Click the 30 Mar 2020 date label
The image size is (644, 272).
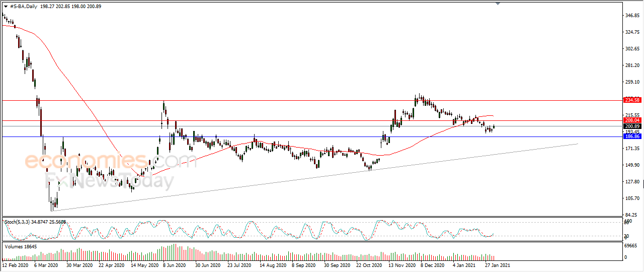(x=78, y=264)
